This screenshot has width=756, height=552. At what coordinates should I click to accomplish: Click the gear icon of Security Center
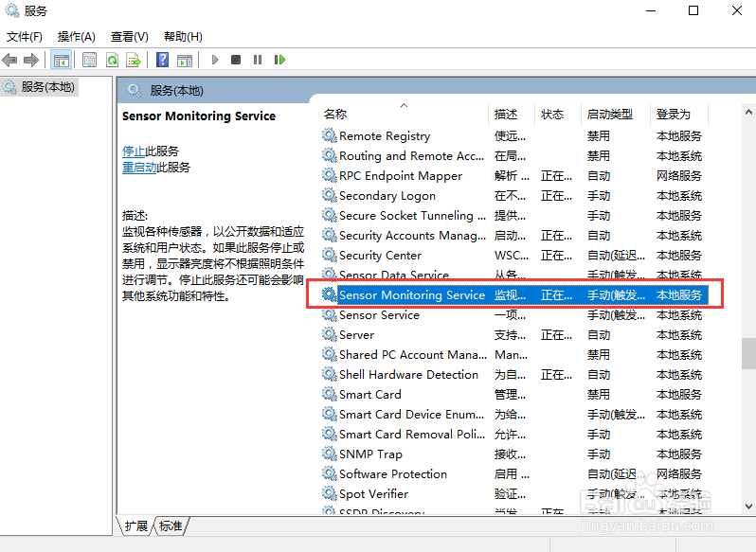point(330,255)
